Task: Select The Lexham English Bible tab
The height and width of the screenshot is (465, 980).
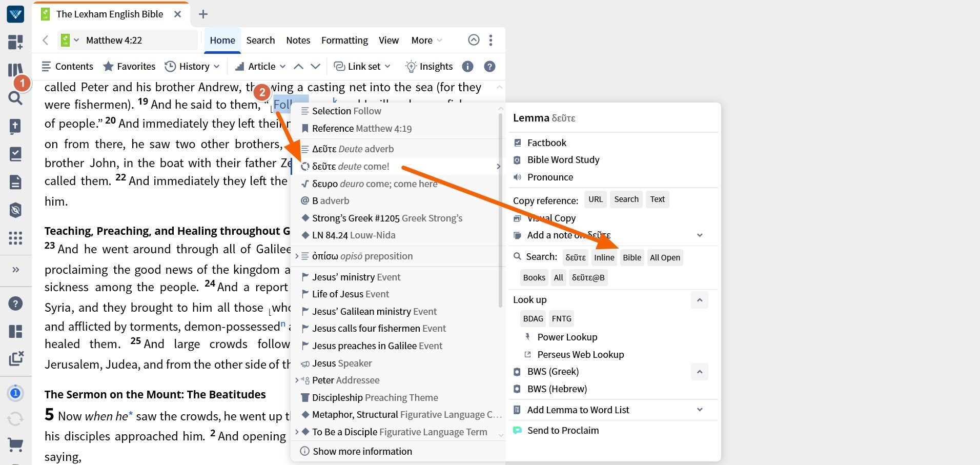Action: 110,14
